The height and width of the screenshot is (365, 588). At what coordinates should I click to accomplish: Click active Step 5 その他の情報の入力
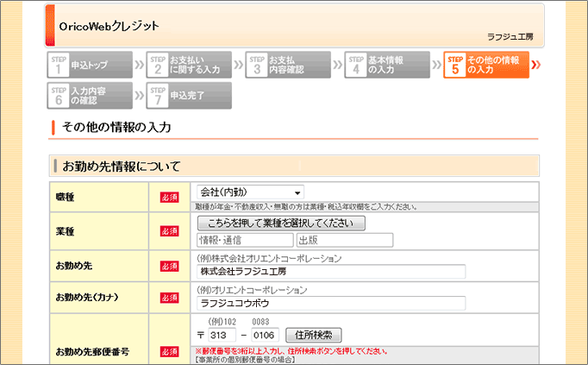tap(486, 65)
